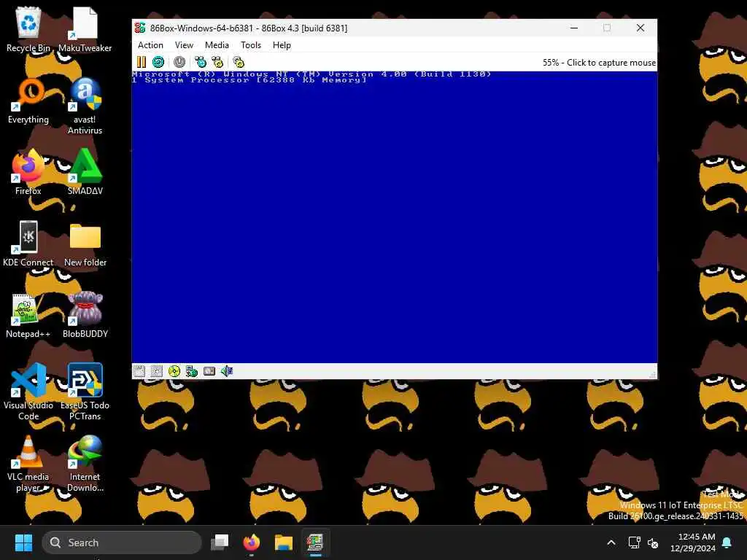Click floppy drive A status icon

pos(139,371)
